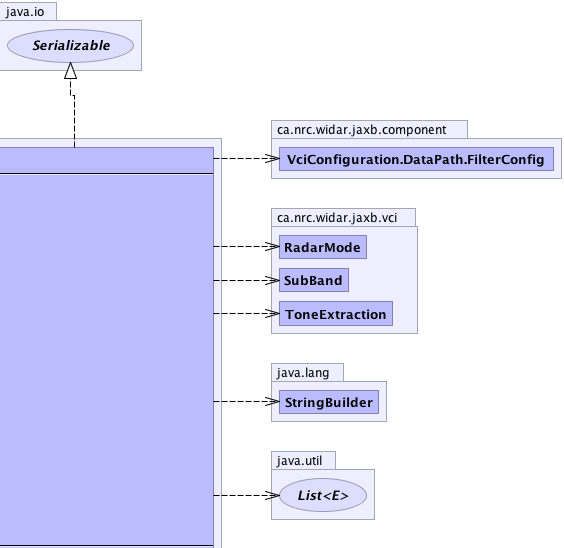The width and height of the screenshot is (564, 548).
Task: Select the RadarMode class box
Action: pos(323,247)
